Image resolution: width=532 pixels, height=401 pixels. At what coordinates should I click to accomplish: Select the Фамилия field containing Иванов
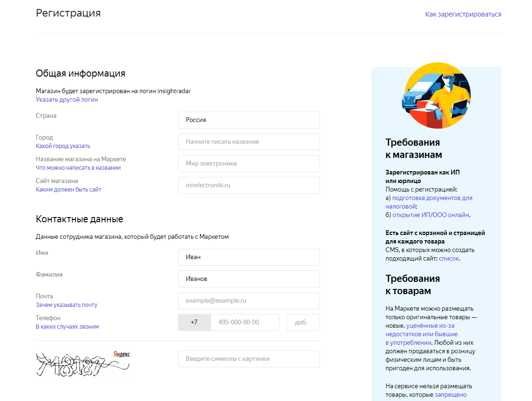coord(248,279)
